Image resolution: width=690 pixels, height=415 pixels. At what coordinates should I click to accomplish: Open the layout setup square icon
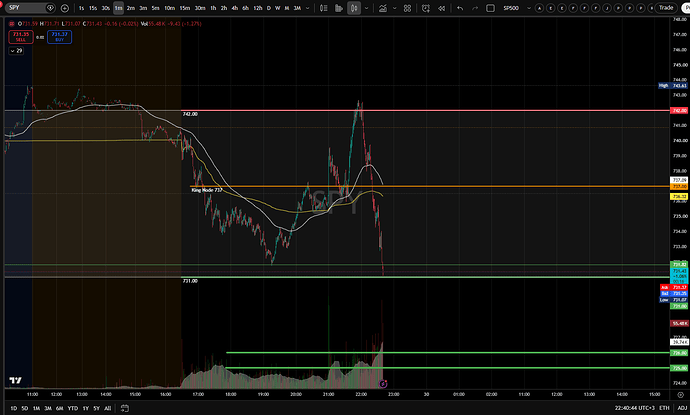490,8
